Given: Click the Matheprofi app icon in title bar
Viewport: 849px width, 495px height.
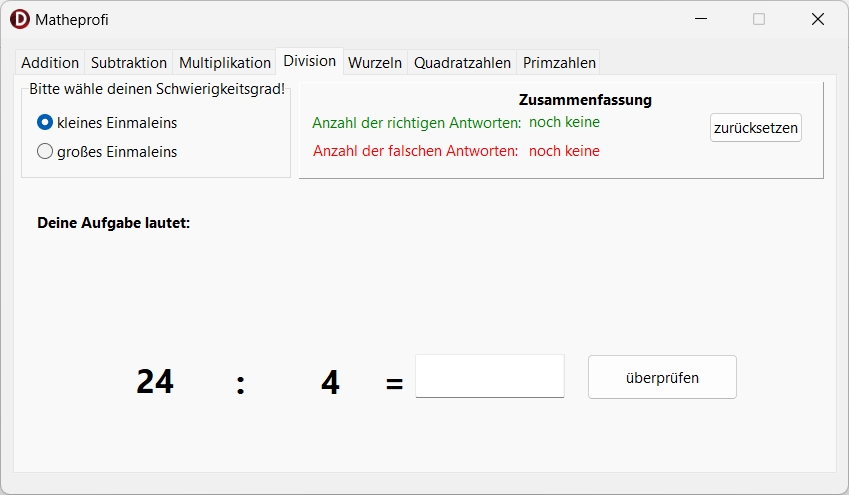Looking at the screenshot, I should pyautogui.click(x=19, y=19).
